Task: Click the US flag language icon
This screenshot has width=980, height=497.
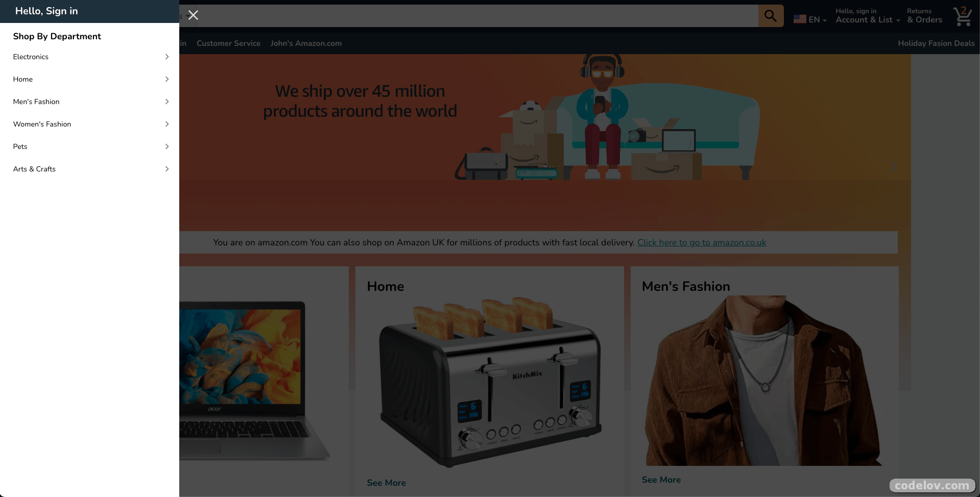Action: point(800,19)
